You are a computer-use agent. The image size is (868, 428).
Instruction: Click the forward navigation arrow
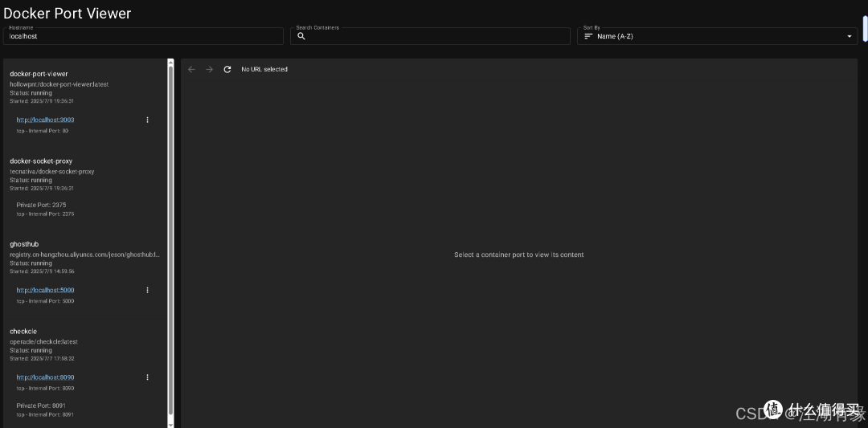(209, 69)
